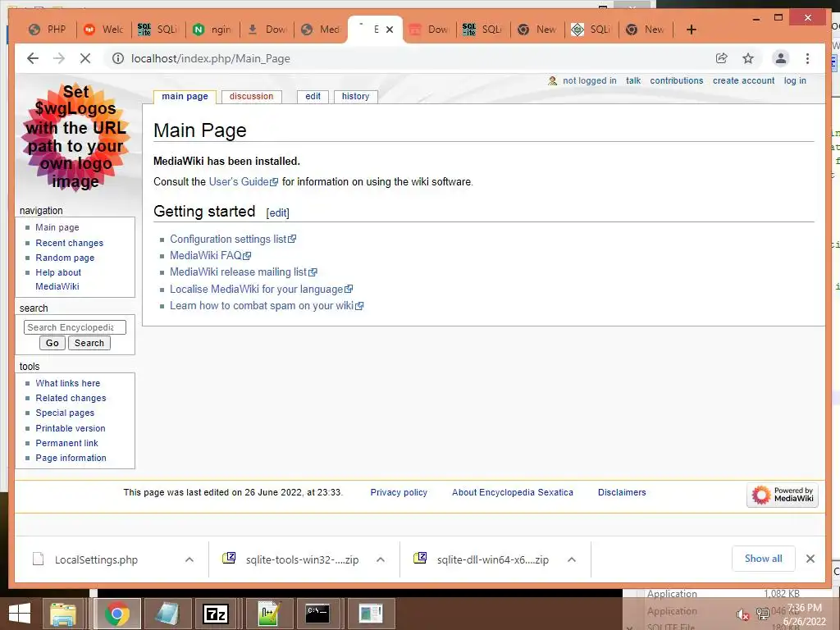Open a new browser tab
The height and width of the screenshot is (630, 840).
[x=691, y=30]
